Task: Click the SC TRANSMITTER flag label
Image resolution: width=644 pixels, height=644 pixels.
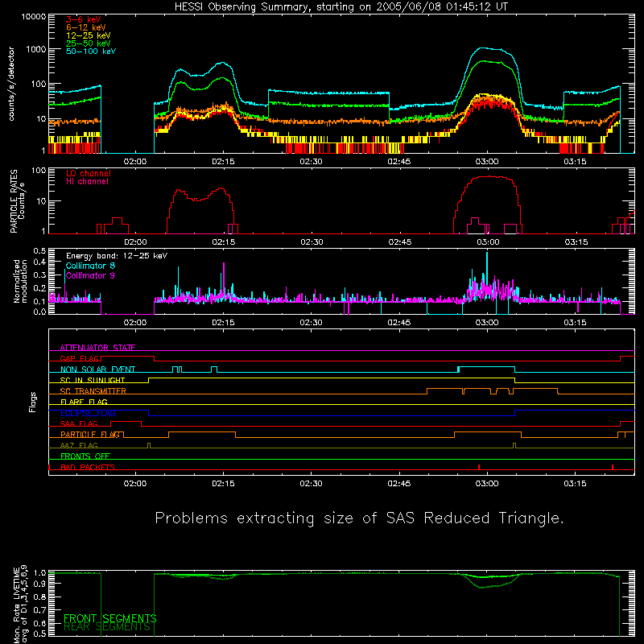Action: point(93,390)
